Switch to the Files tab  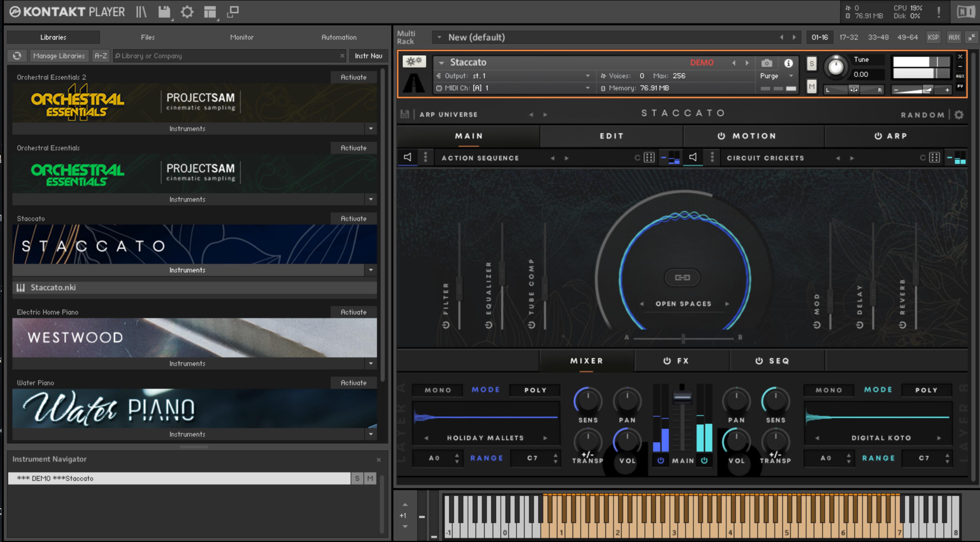[148, 37]
